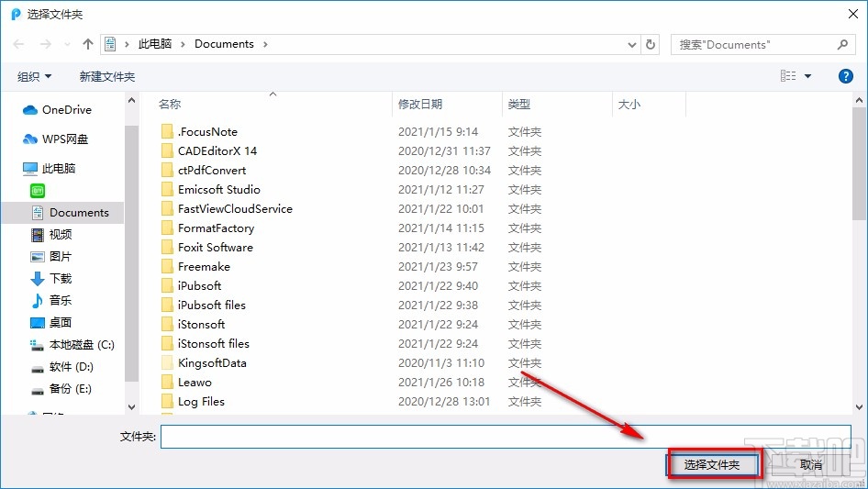Viewport: 868px width, 489px height.
Task: Click the 文件夹 name input field
Action: click(x=506, y=437)
